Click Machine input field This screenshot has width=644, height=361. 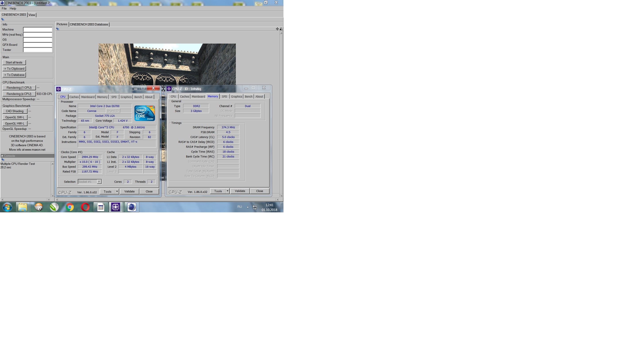(37, 29)
